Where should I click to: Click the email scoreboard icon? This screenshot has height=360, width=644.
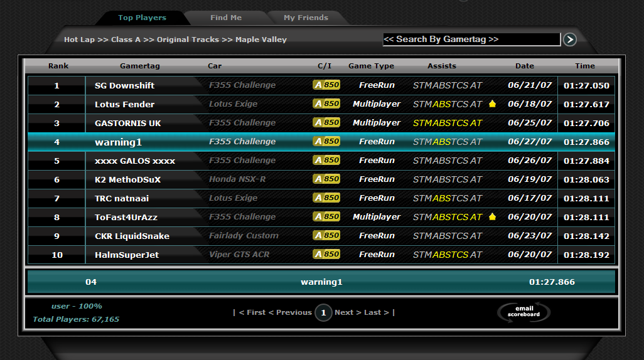click(x=523, y=312)
